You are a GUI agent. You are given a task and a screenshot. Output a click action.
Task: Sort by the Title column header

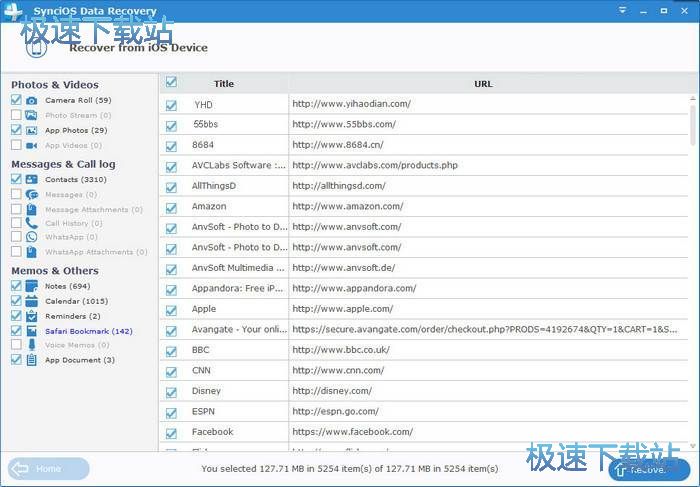tap(224, 83)
